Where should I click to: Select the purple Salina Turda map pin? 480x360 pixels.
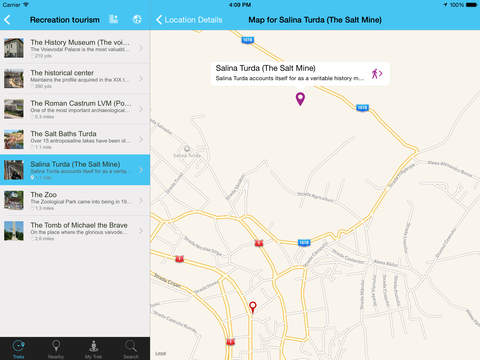click(x=300, y=99)
